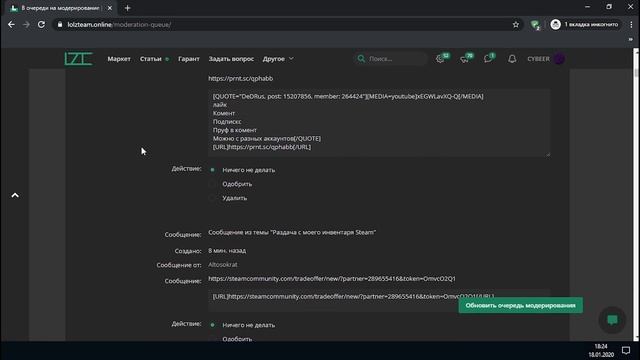Open the CYBEER user profile menu
This screenshot has width=640, height=360.
click(x=538, y=59)
